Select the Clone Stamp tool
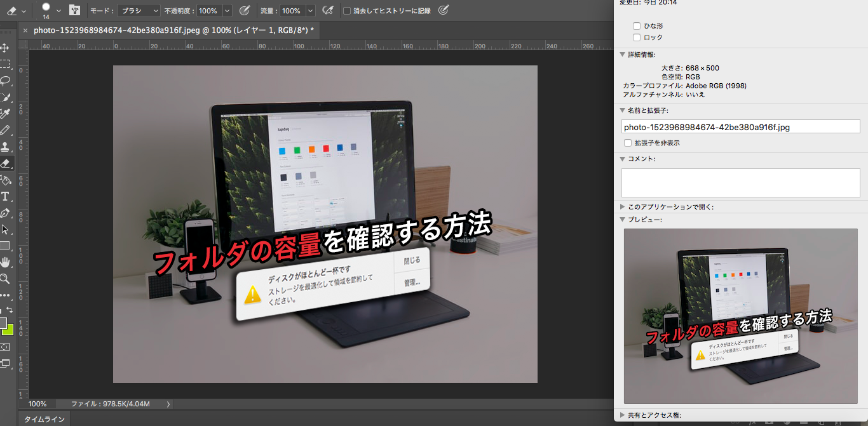The height and width of the screenshot is (426, 868). (5, 147)
